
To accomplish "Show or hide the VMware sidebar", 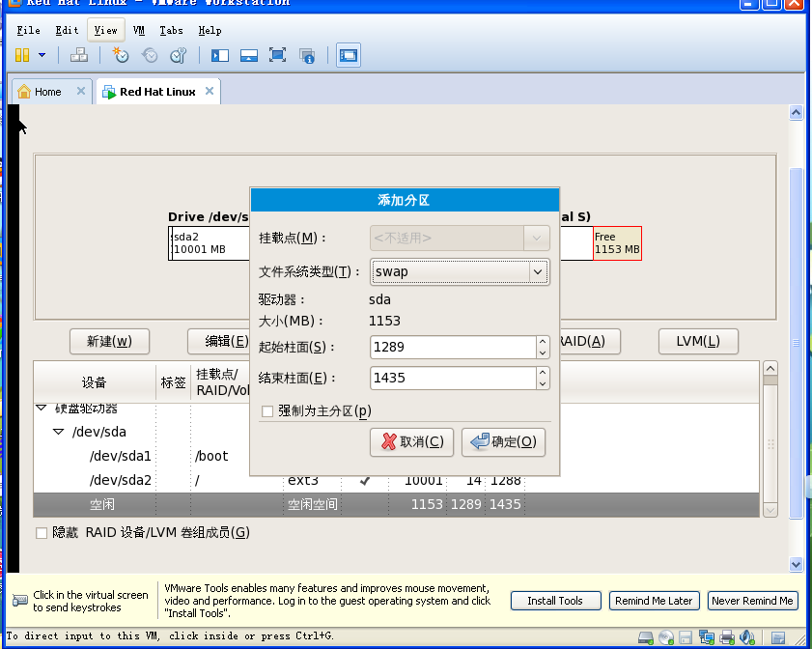I will [x=219, y=55].
